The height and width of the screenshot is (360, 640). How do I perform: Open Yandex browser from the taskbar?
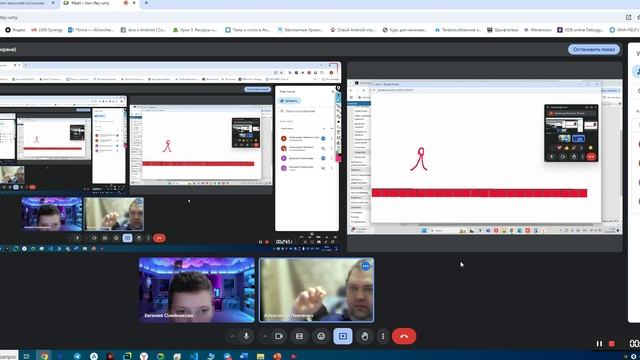coord(144,356)
